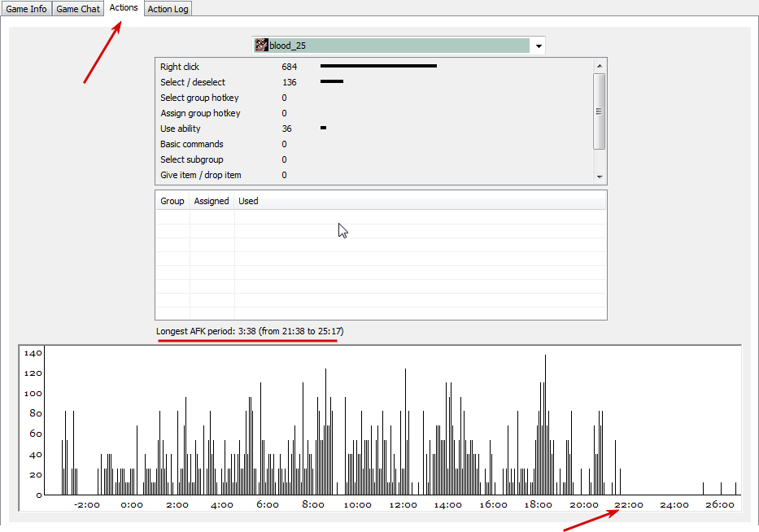Select the Basic commands row
759x532 pixels.
click(x=373, y=144)
